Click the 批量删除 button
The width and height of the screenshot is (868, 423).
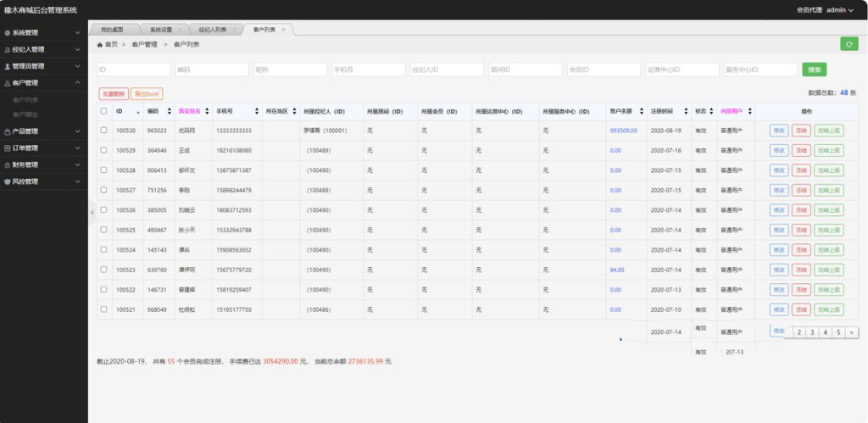click(x=114, y=94)
